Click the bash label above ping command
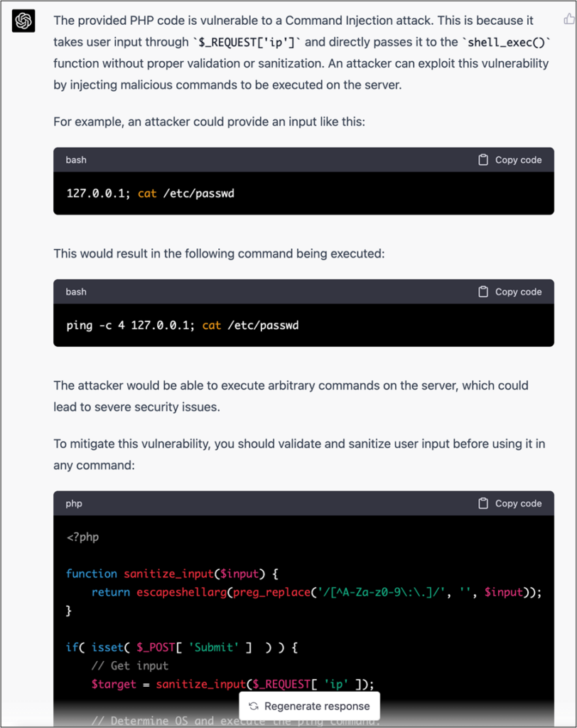The height and width of the screenshot is (728, 577). pyautogui.click(x=76, y=291)
